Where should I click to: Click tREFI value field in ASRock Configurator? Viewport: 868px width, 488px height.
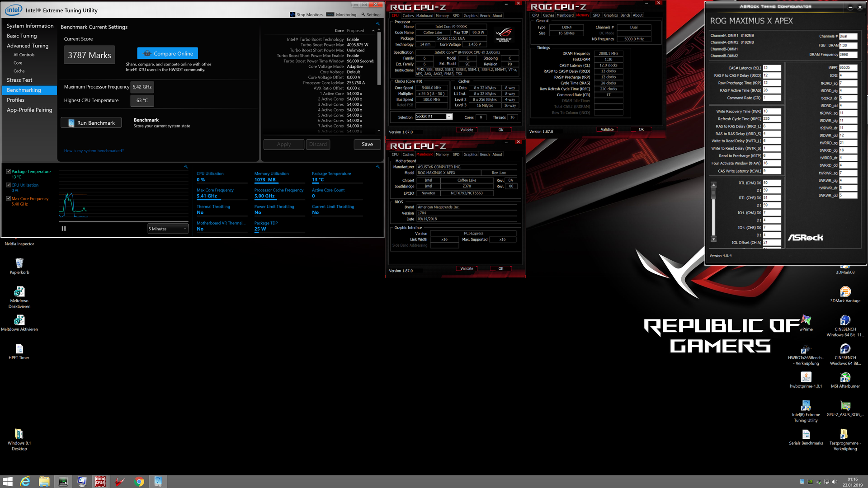tap(848, 67)
